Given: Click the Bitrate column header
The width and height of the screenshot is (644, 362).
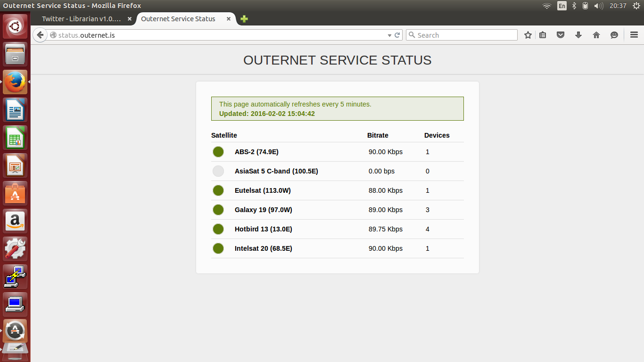Looking at the screenshot, I should (x=378, y=135).
